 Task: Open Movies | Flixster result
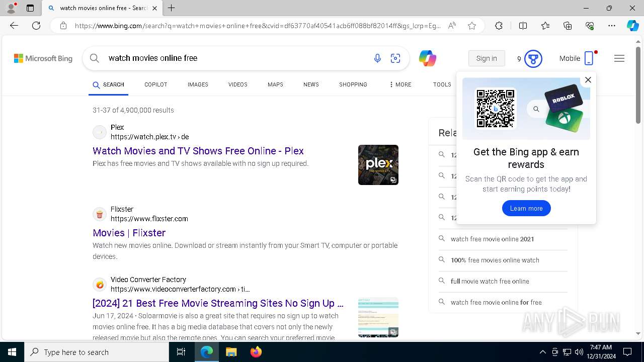tap(129, 233)
